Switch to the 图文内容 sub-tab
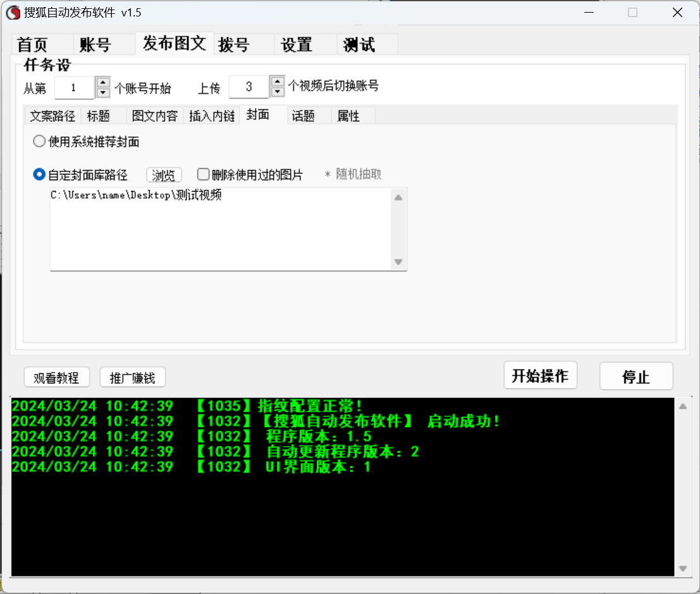This screenshot has height=594, width=700. pos(154,116)
